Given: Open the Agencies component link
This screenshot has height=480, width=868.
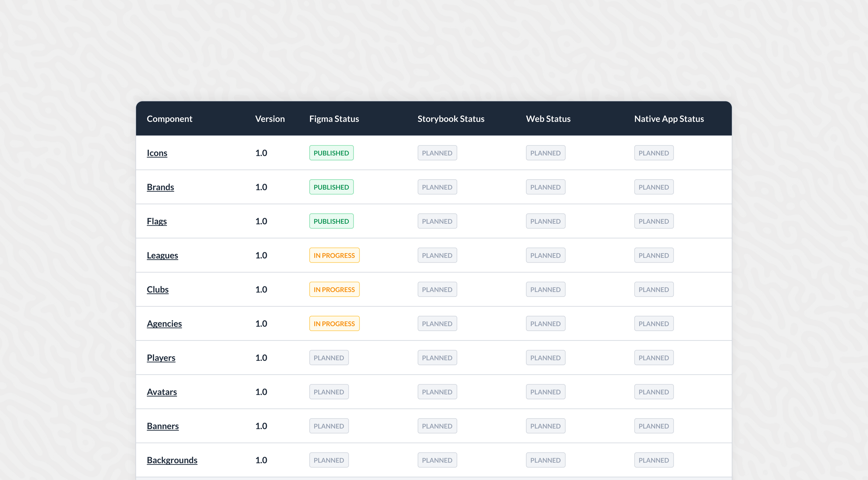Looking at the screenshot, I should click(x=164, y=323).
